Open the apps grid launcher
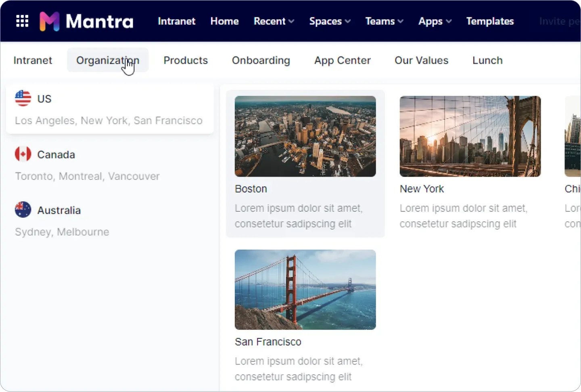The height and width of the screenshot is (392, 581). (22, 21)
